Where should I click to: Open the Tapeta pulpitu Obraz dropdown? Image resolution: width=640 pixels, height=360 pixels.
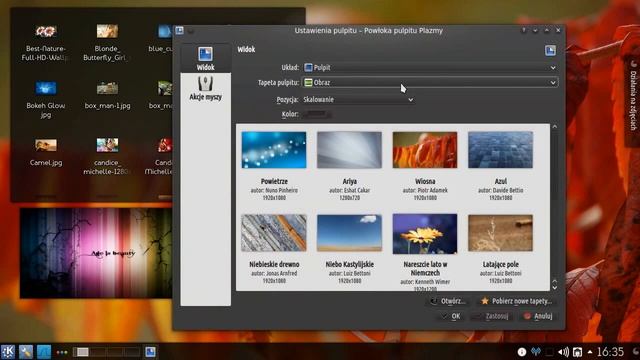tap(430, 82)
